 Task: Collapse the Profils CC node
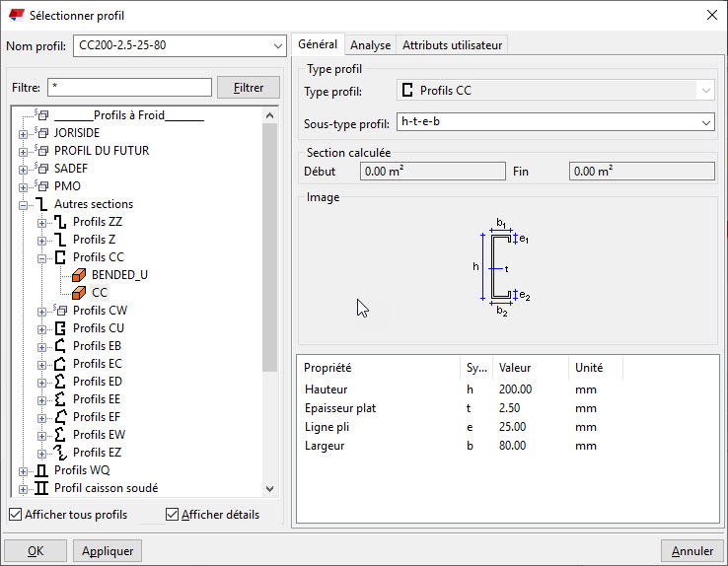(x=41, y=258)
